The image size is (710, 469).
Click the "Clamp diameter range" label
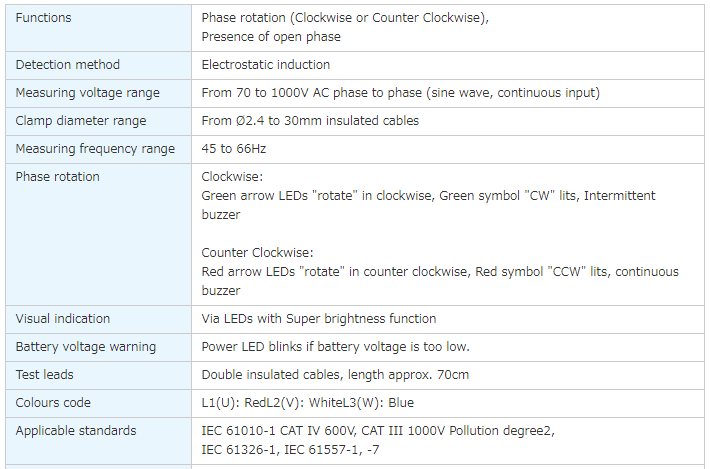[x=80, y=121]
